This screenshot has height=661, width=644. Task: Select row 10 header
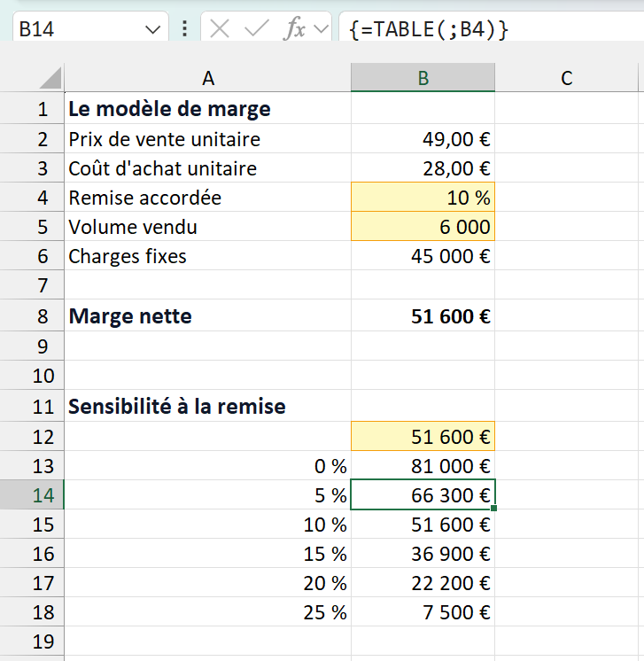tap(32, 375)
